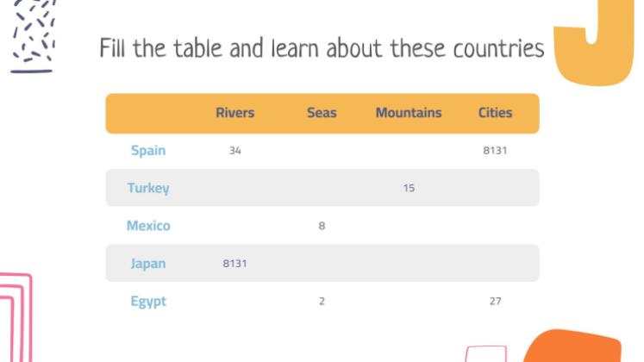Image resolution: width=644 pixels, height=362 pixels.
Task: Click Spain's Cities cell showing 8131
Action: click(x=495, y=151)
